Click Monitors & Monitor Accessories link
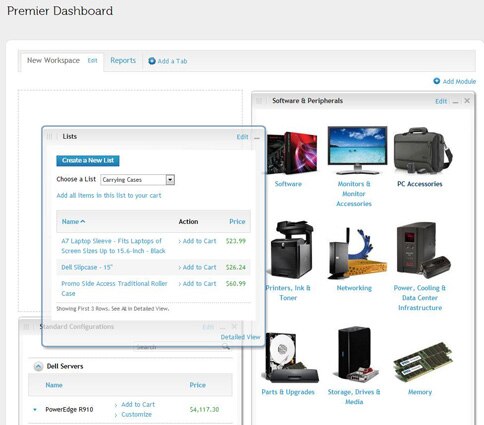 click(354, 194)
